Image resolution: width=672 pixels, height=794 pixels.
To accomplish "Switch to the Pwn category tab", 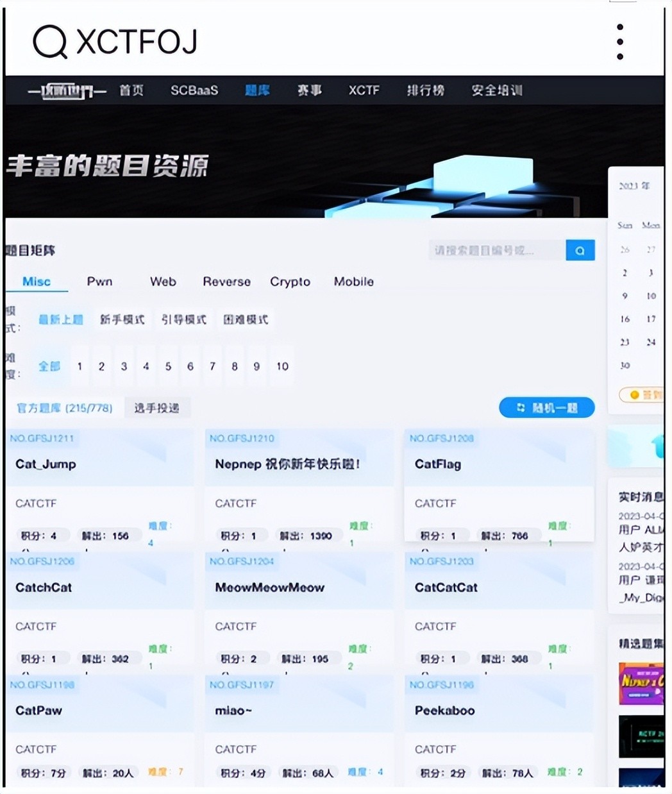I will click(x=99, y=282).
